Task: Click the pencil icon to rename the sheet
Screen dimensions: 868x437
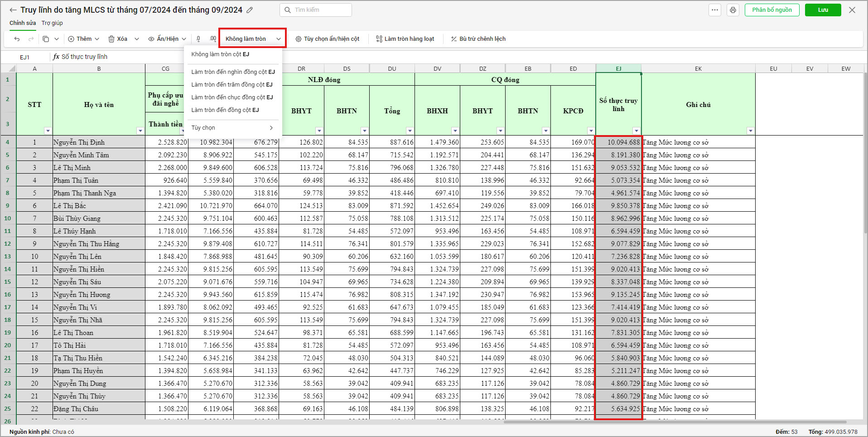Action: click(x=250, y=10)
